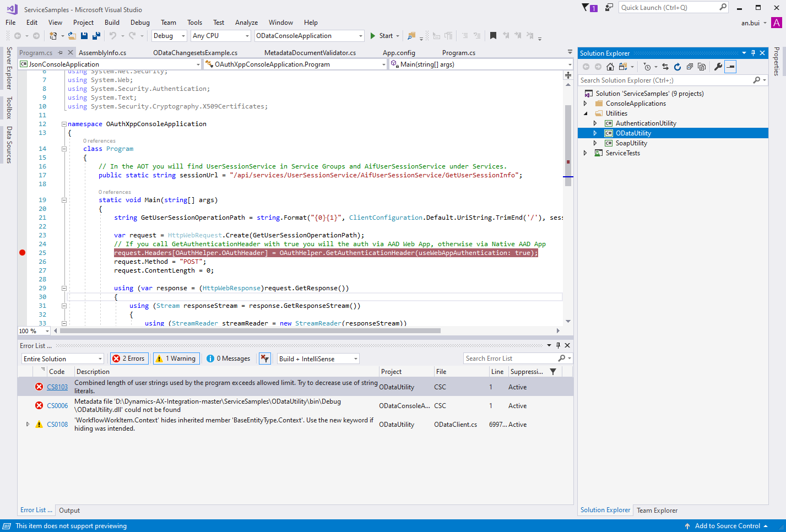786x532 pixels.
Task: Click the Pending Changes Filter clock icon
Action: pyautogui.click(x=647, y=67)
